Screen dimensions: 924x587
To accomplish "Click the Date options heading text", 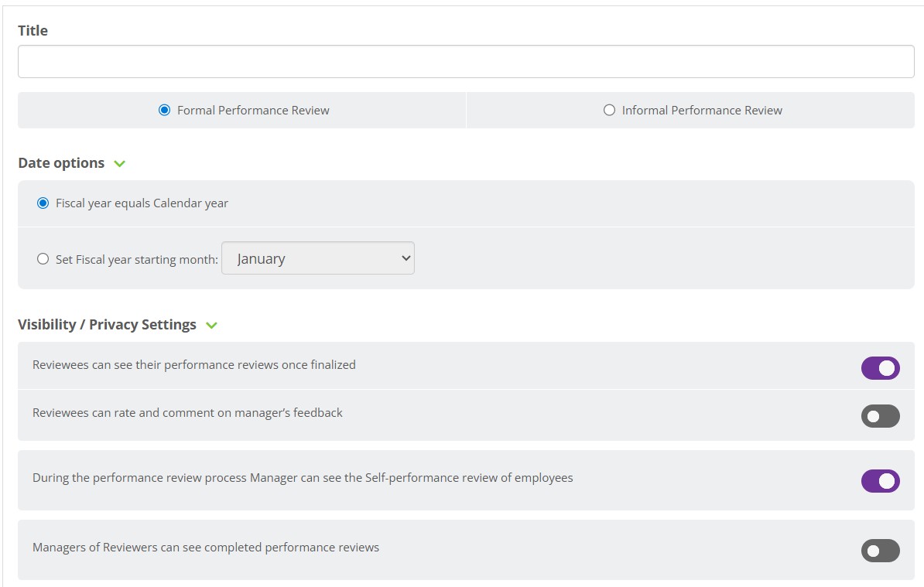I will point(61,163).
